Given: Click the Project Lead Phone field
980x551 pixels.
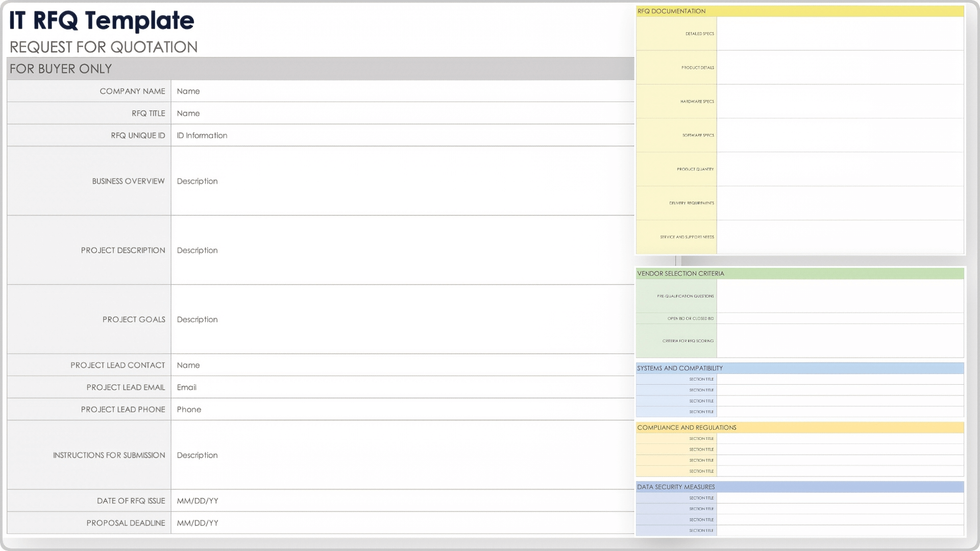Looking at the screenshot, I should pos(402,410).
